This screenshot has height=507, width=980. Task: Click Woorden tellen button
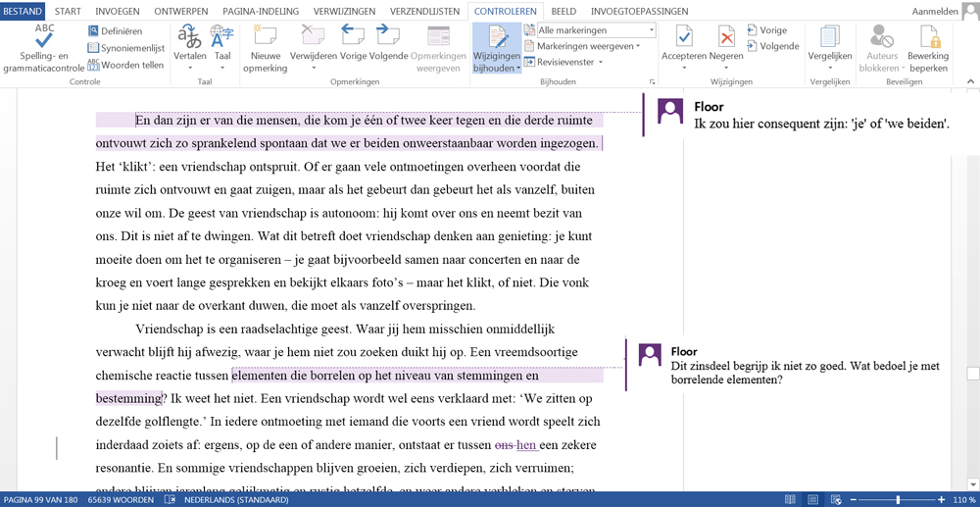[x=126, y=65]
